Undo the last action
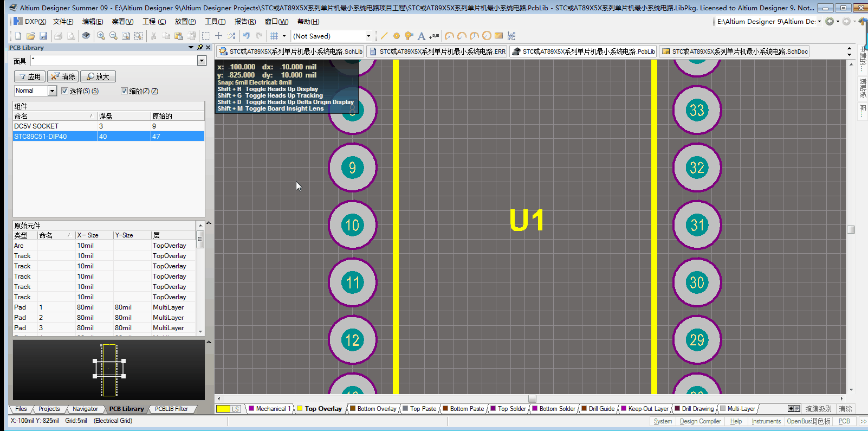The height and width of the screenshot is (431, 868). [x=247, y=36]
